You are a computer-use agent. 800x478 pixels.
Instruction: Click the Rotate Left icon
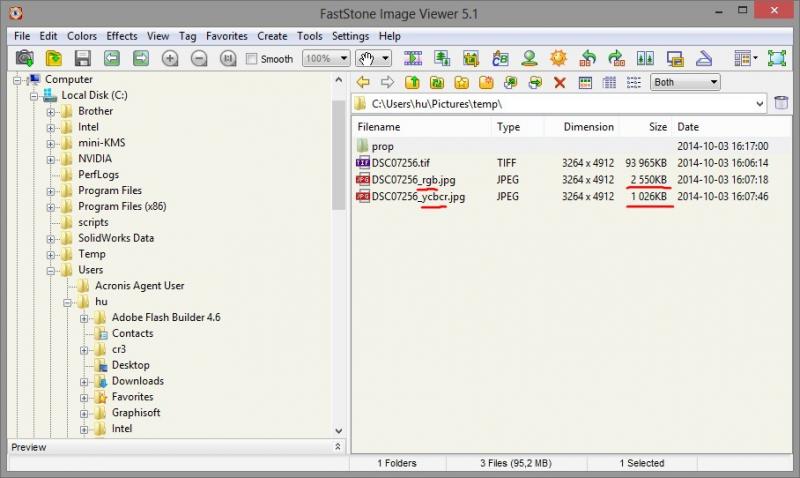(x=588, y=58)
